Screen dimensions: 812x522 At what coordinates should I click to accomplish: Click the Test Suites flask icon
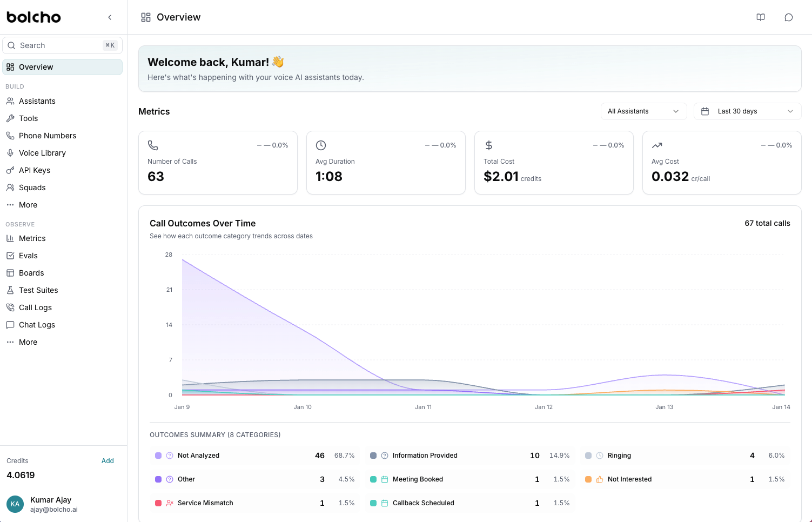10,290
